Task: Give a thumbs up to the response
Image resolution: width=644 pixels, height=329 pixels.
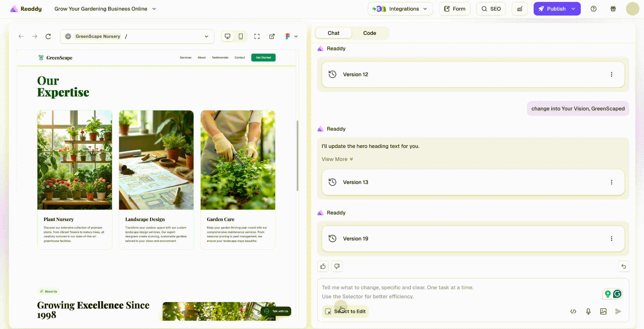Action: point(323,266)
